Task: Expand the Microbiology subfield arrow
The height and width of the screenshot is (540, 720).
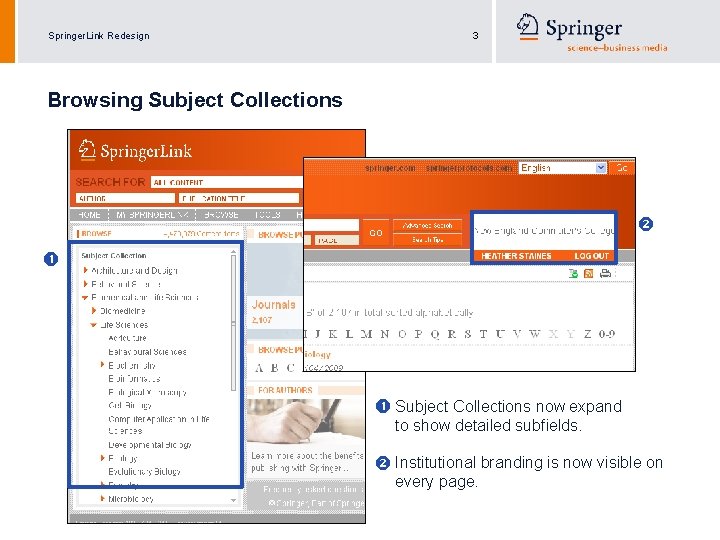Action: 103,498
